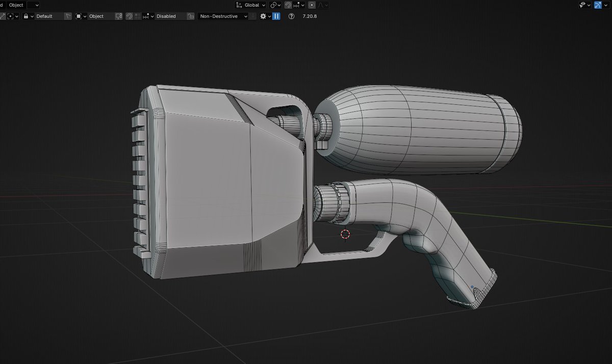Open the empty dropdown next to Object menu
This screenshot has height=364, width=612.
point(33,5)
